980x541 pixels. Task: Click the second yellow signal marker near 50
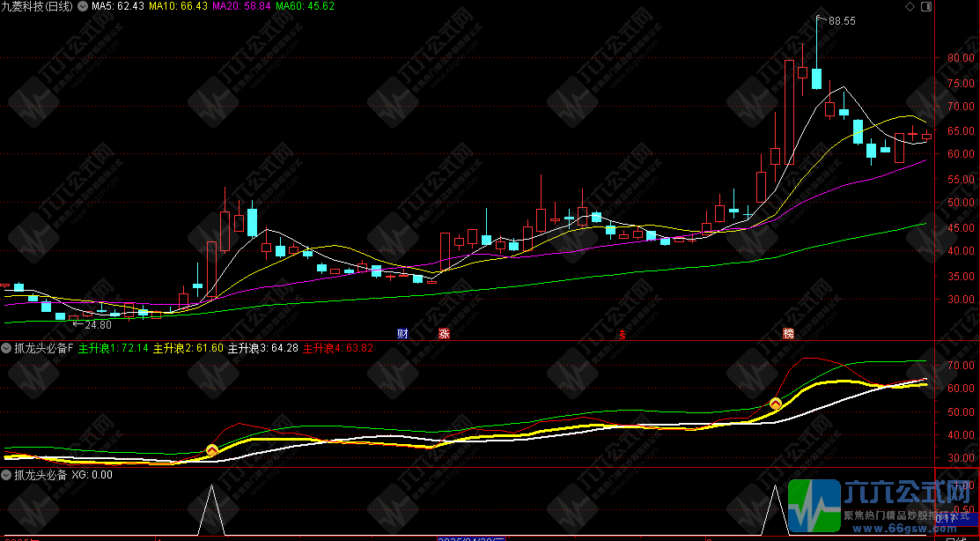coord(776,404)
